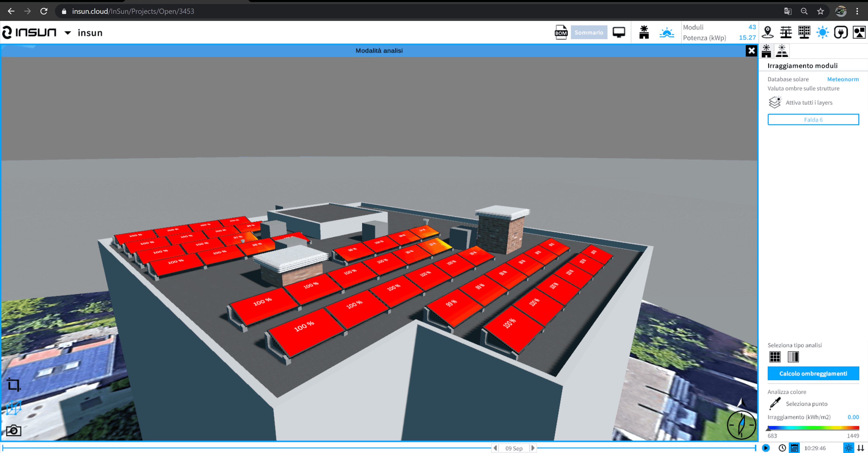This screenshot has height=453, width=868.
Task: Open the Meteonorm database link
Action: pyautogui.click(x=842, y=79)
